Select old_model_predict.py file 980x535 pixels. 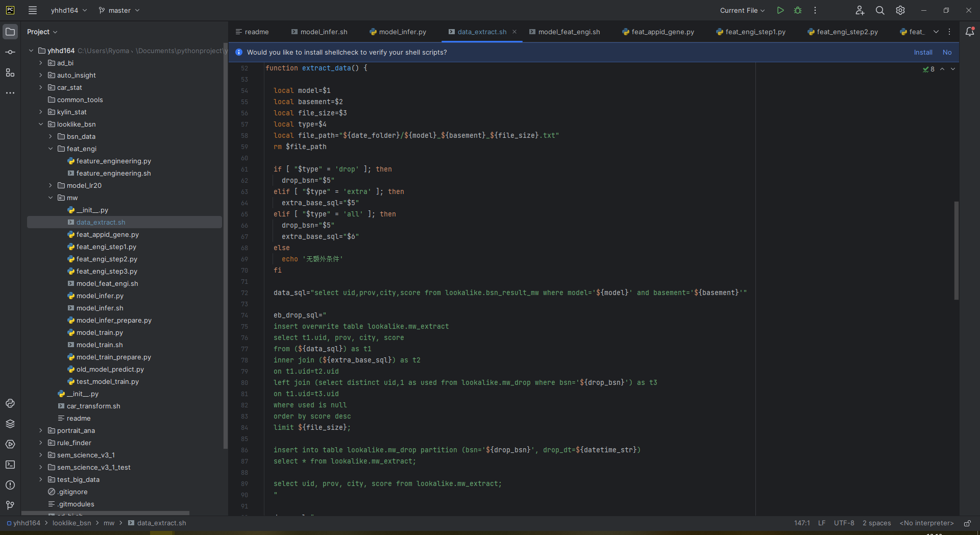(110, 369)
